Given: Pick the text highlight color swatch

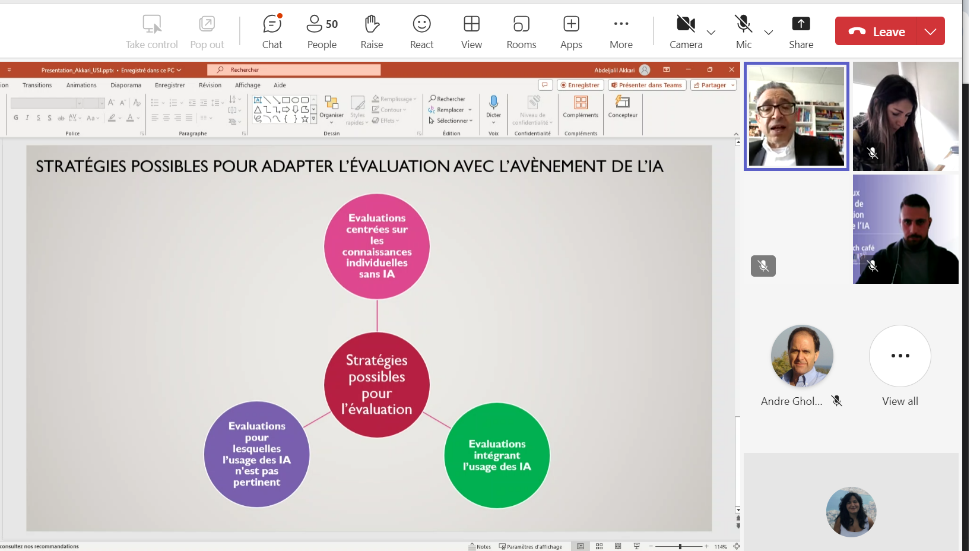Looking at the screenshot, I should pos(112,118).
